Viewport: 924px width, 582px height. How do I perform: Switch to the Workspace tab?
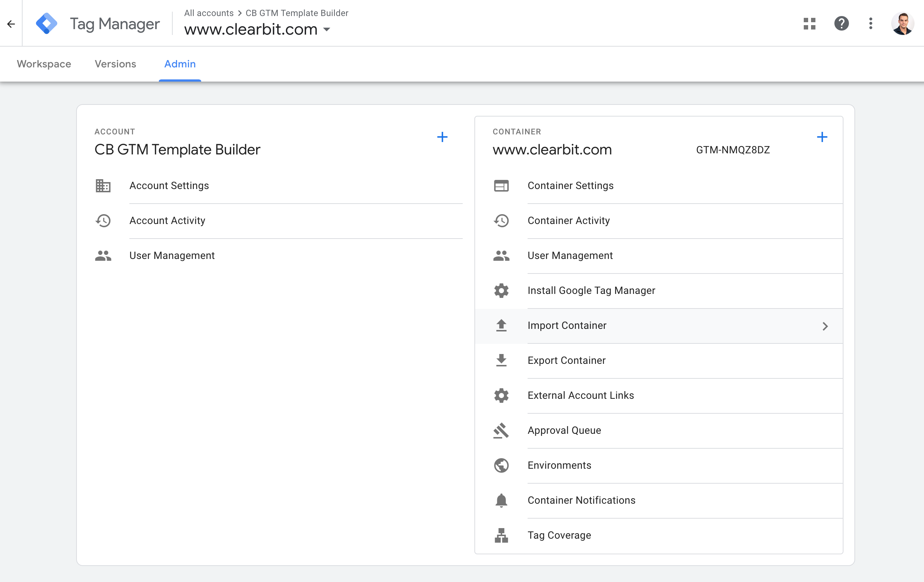pyautogui.click(x=44, y=64)
